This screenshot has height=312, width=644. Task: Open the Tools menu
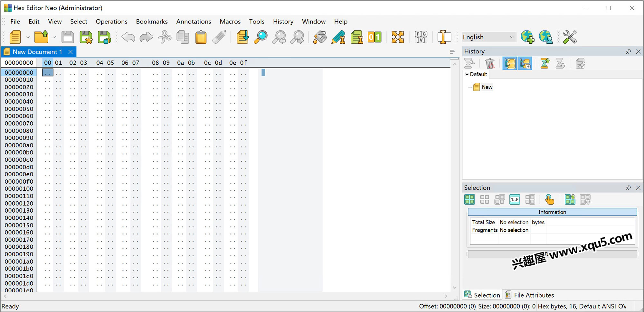257,22
